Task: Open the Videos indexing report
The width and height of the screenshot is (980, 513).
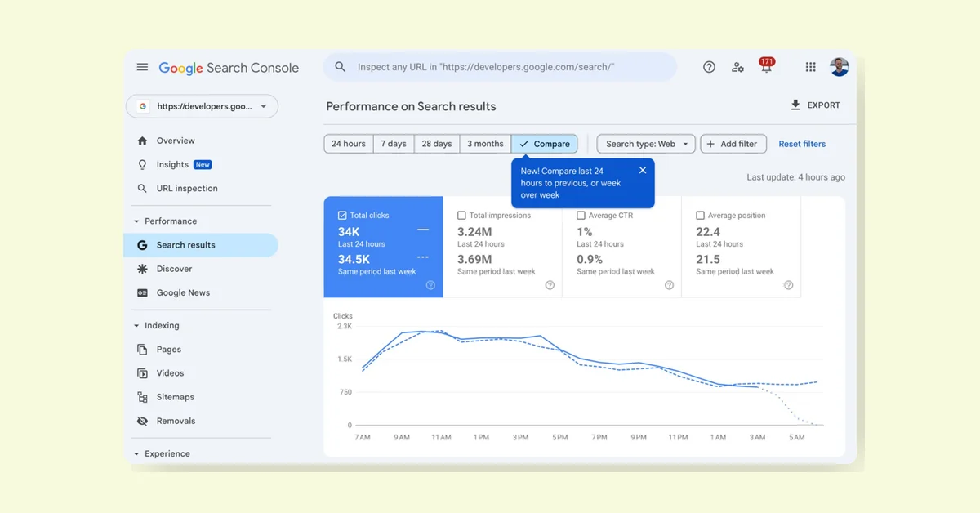Action: [x=171, y=373]
